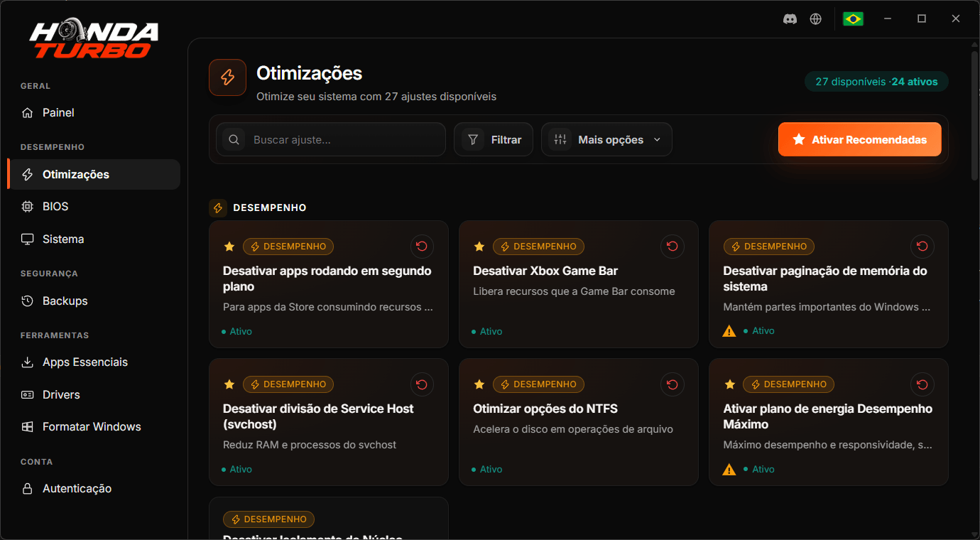Click the 27 disponíveis · 24 ativos badge
980x540 pixels.
(x=876, y=82)
